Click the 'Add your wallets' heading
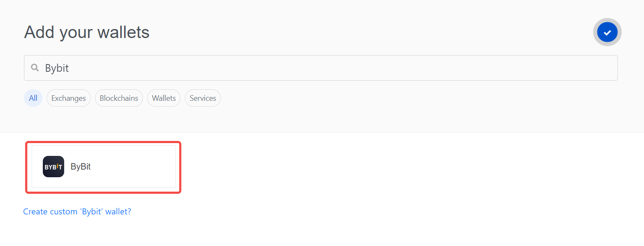The width and height of the screenshot is (644, 246). pos(87,32)
